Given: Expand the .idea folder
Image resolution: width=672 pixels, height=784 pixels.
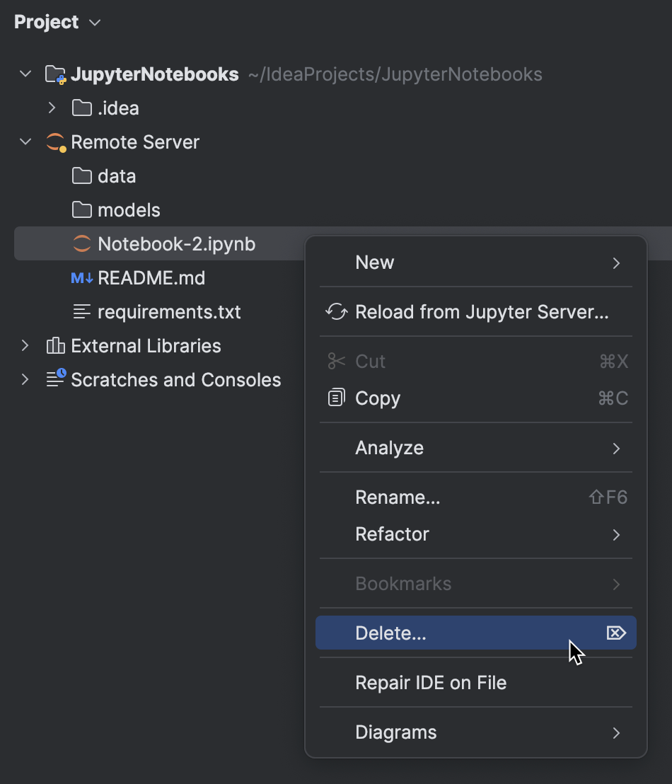Looking at the screenshot, I should coord(51,108).
